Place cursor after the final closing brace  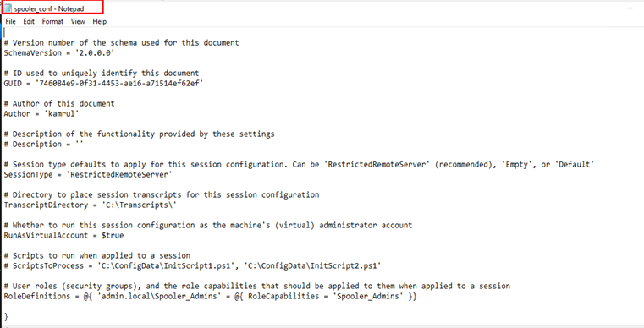pos(8,316)
